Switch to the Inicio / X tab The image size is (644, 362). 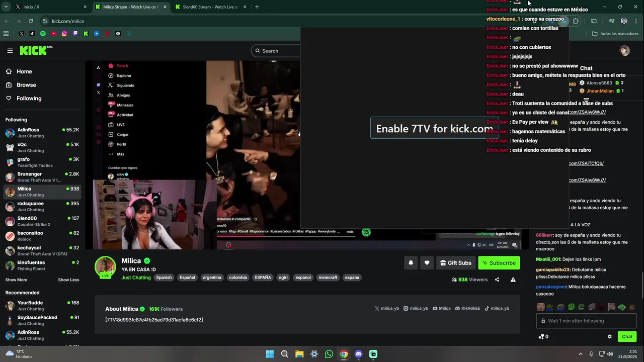click(51, 7)
